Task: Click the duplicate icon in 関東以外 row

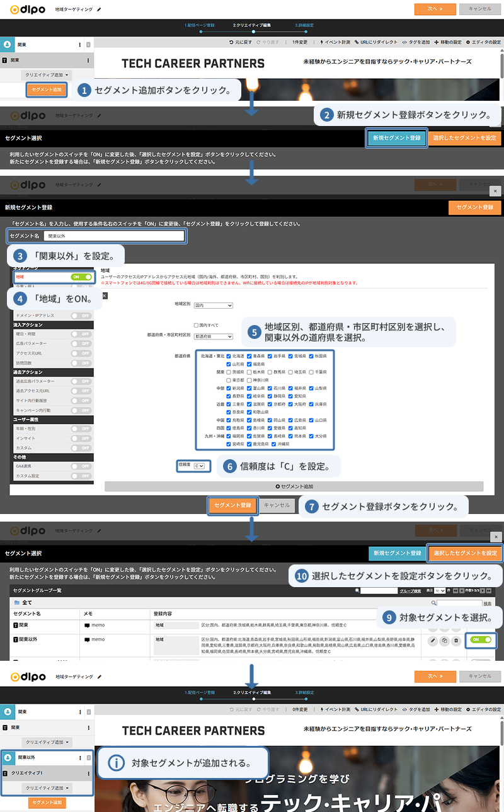Action: pyautogui.click(x=444, y=641)
